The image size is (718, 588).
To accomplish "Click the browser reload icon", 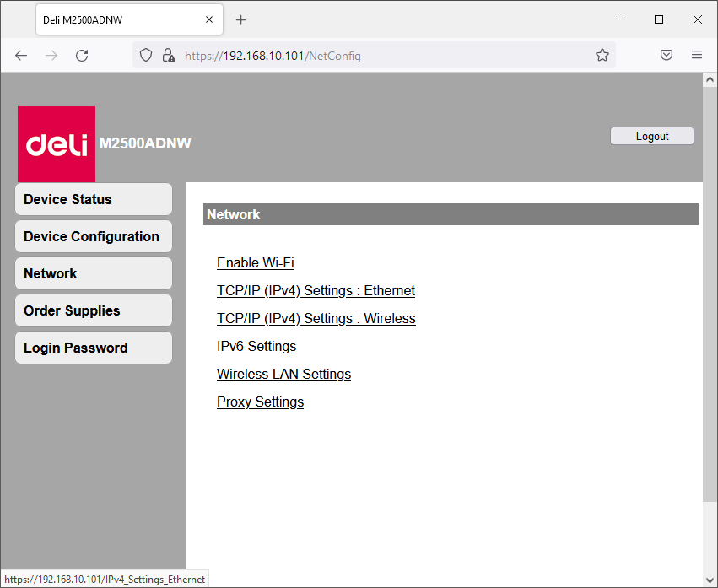I will 82,56.
